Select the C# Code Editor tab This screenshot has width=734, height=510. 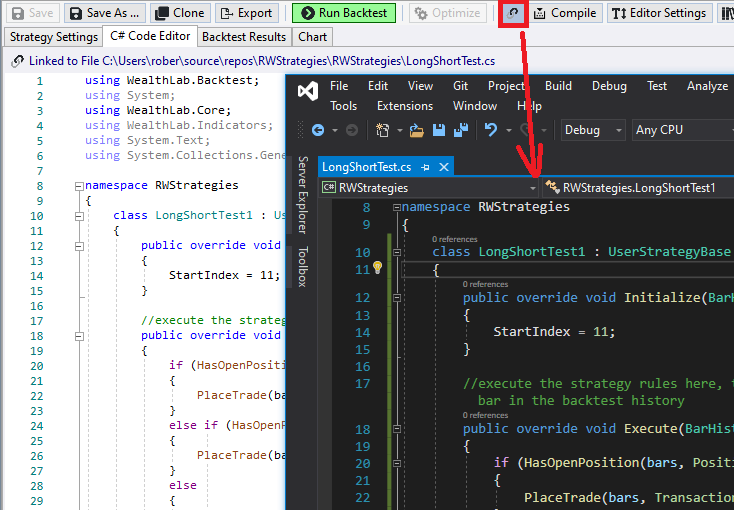pos(150,36)
